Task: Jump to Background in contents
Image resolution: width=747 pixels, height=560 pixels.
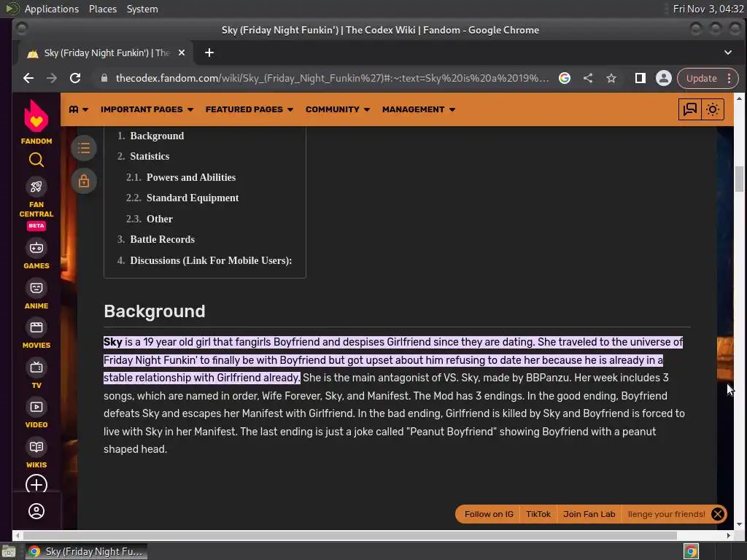Action: (x=157, y=136)
